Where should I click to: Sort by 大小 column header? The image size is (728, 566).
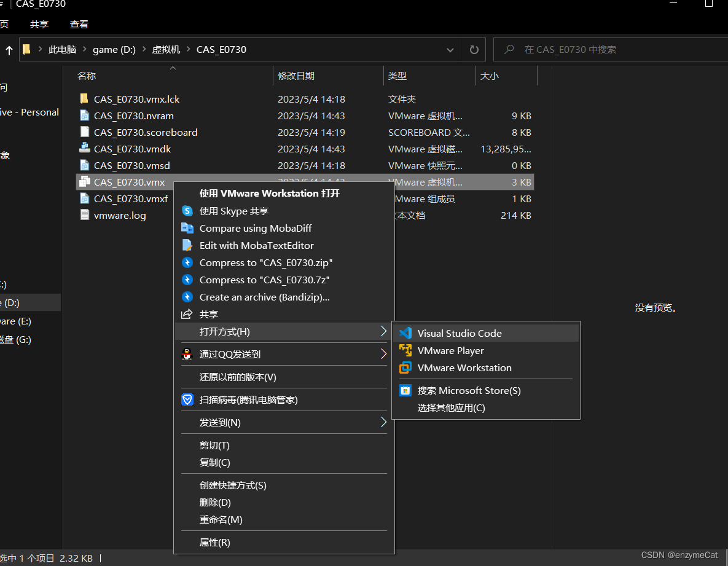[489, 76]
